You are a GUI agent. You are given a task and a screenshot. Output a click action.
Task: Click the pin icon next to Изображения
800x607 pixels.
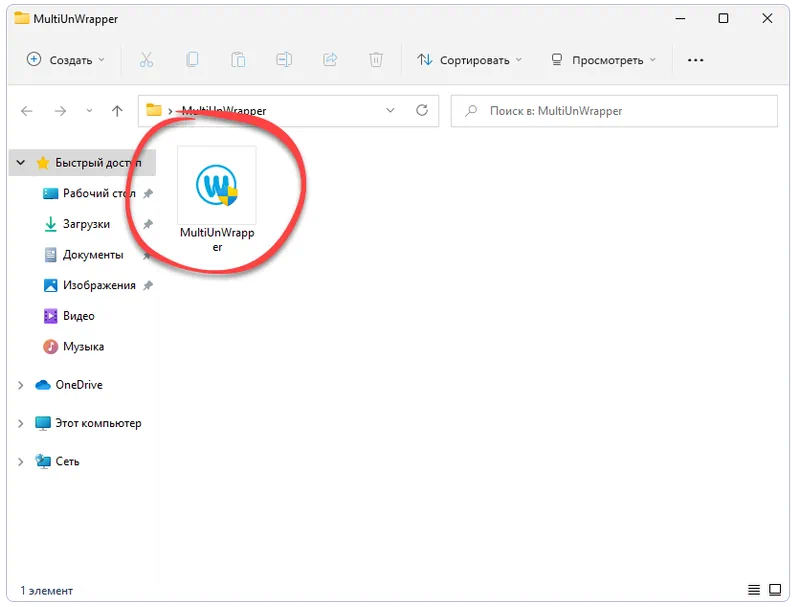(x=148, y=285)
